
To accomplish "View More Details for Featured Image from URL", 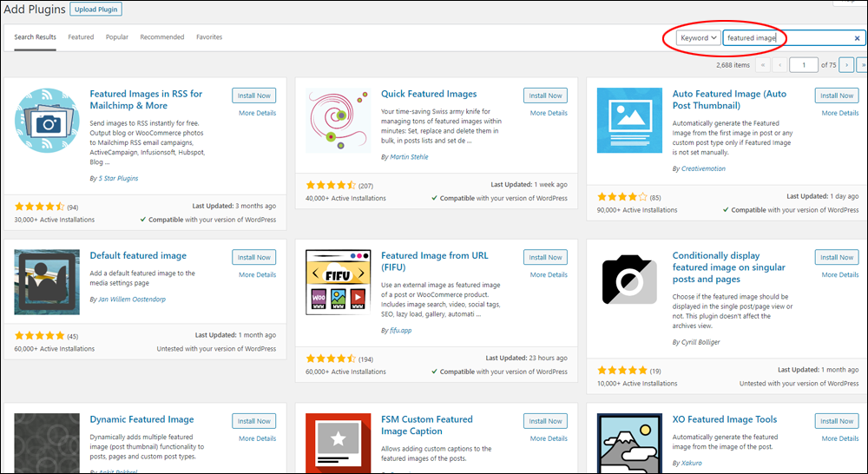I will coord(549,274).
